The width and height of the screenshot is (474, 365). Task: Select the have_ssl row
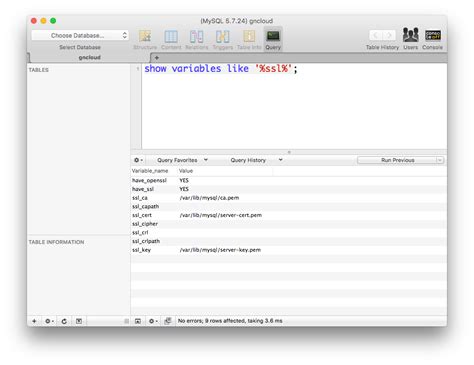coord(289,189)
